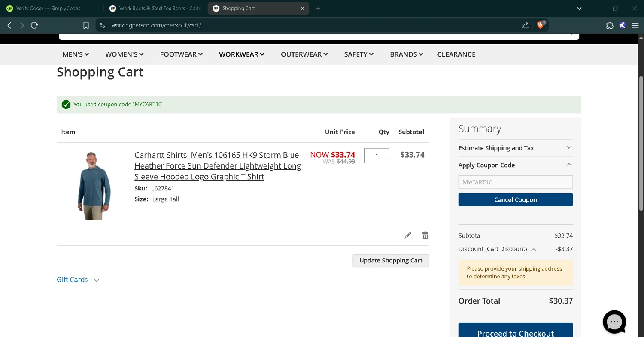Expand the Gift Cards section
Viewport: 644px width, 337px height.
[x=78, y=280]
